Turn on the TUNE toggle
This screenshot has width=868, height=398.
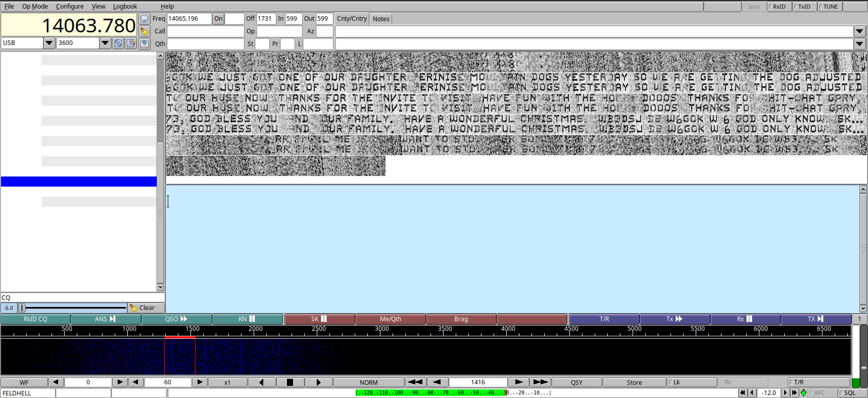click(x=830, y=7)
